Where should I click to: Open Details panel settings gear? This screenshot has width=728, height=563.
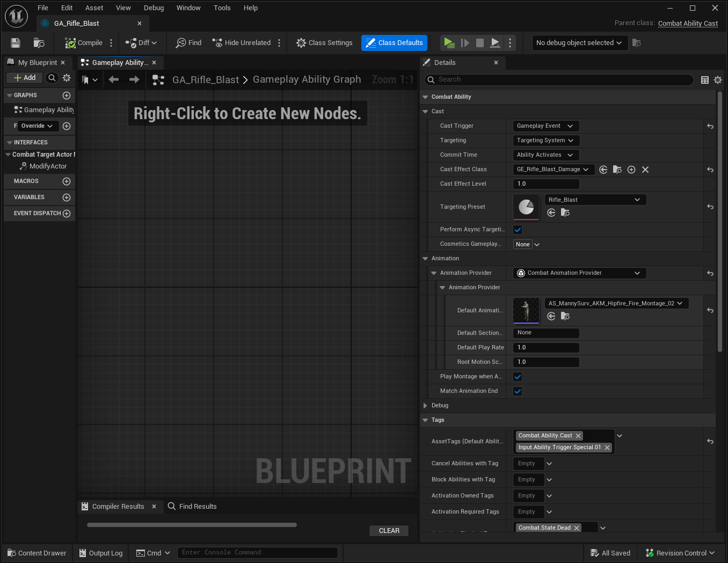(718, 80)
